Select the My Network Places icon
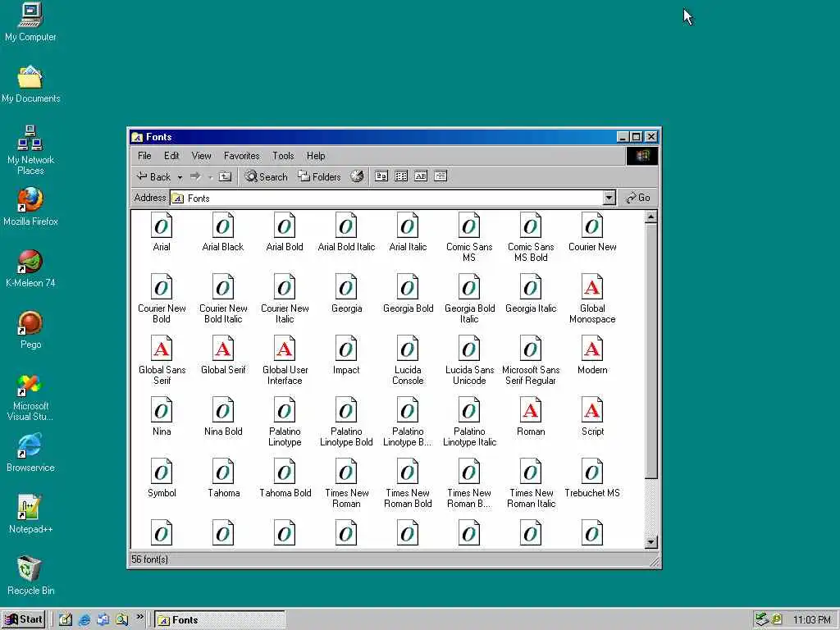 click(30, 150)
